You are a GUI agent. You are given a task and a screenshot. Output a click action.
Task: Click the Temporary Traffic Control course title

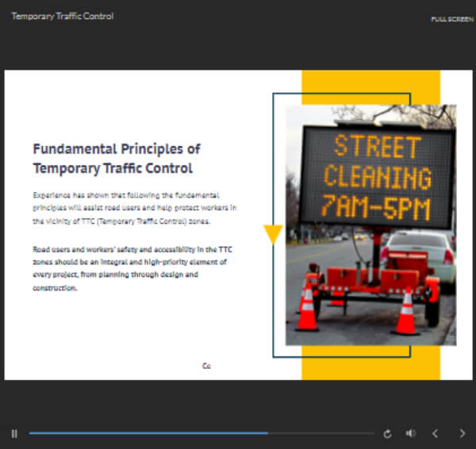tap(62, 16)
